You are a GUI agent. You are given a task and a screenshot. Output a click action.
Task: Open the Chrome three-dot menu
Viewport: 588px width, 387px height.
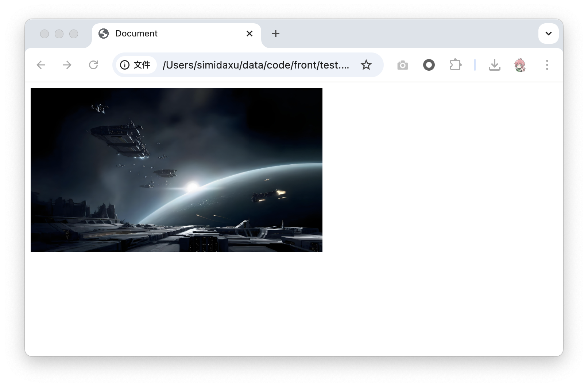tap(547, 65)
